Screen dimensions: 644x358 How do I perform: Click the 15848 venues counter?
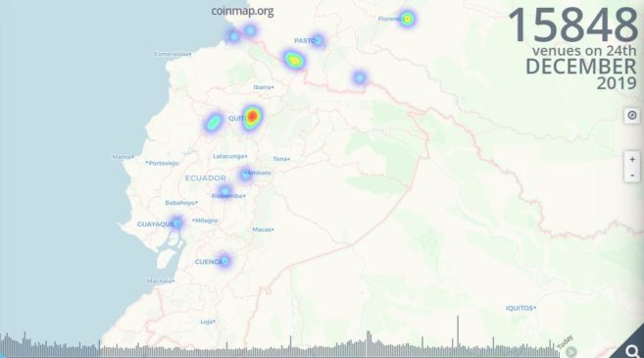[x=573, y=26]
